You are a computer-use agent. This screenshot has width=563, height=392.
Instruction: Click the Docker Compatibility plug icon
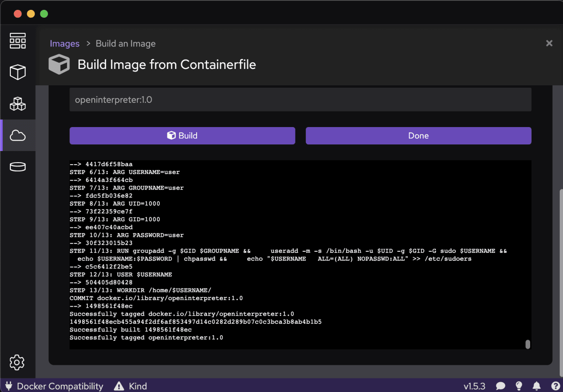[x=8, y=386]
